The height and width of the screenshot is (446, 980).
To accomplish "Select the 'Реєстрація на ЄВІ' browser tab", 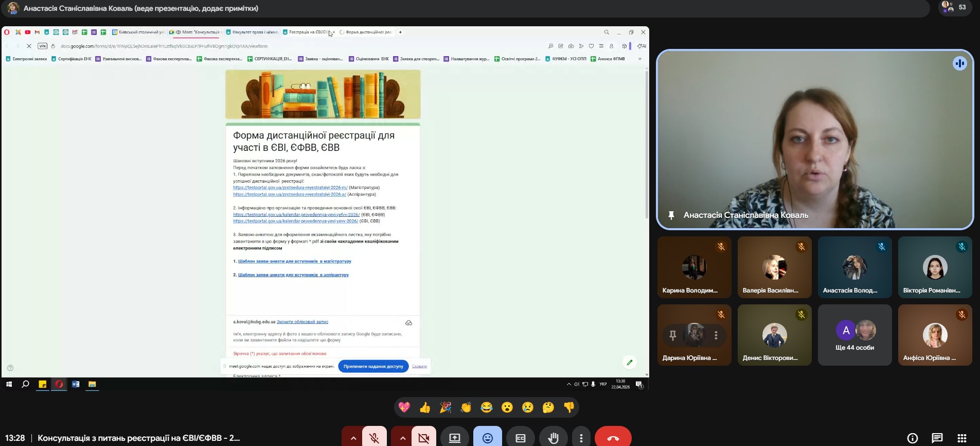I will (x=307, y=32).
